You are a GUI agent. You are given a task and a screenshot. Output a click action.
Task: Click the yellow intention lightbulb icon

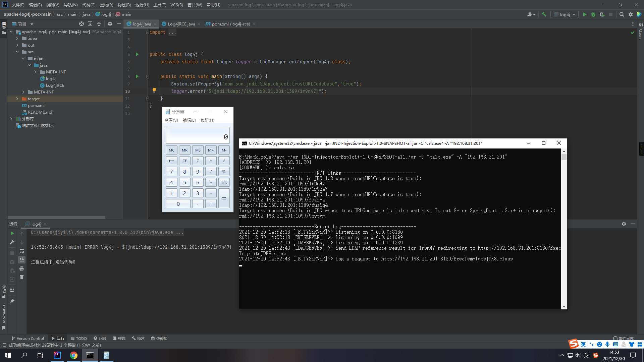(x=154, y=90)
